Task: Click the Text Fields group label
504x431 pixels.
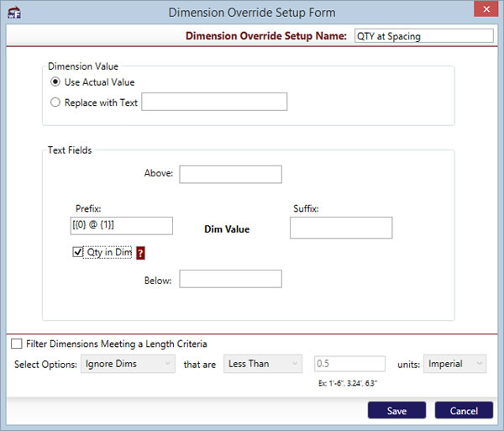Action: click(x=70, y=150)
